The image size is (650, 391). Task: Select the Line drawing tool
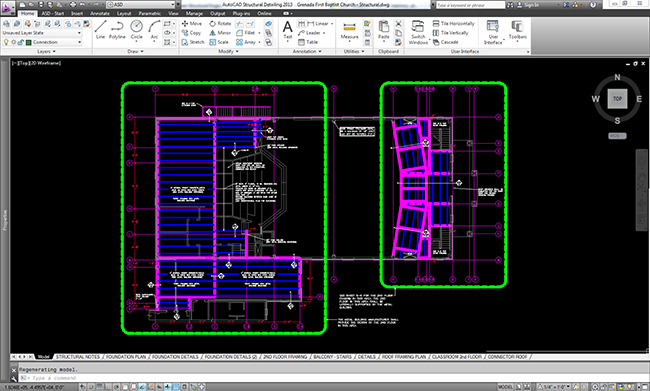click(x=100, y=29)
